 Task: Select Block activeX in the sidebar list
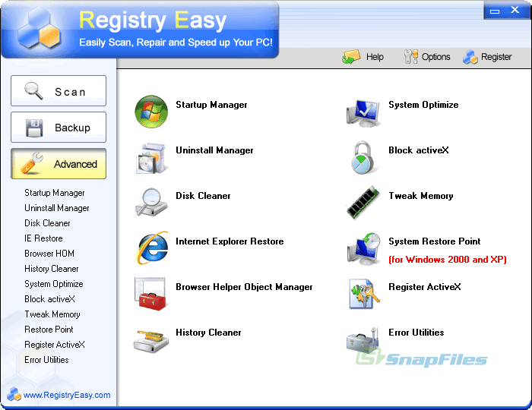coord(49,299)
